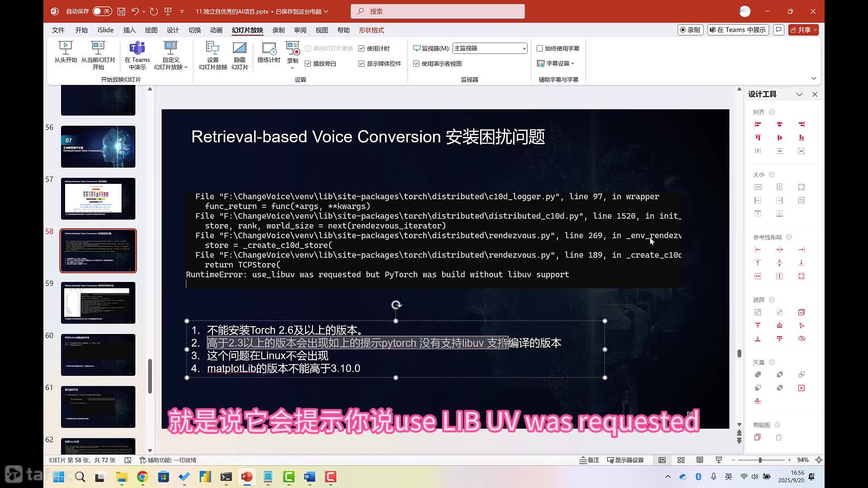
Task: Open the iSlide tab
Action: tap(105, 30)
